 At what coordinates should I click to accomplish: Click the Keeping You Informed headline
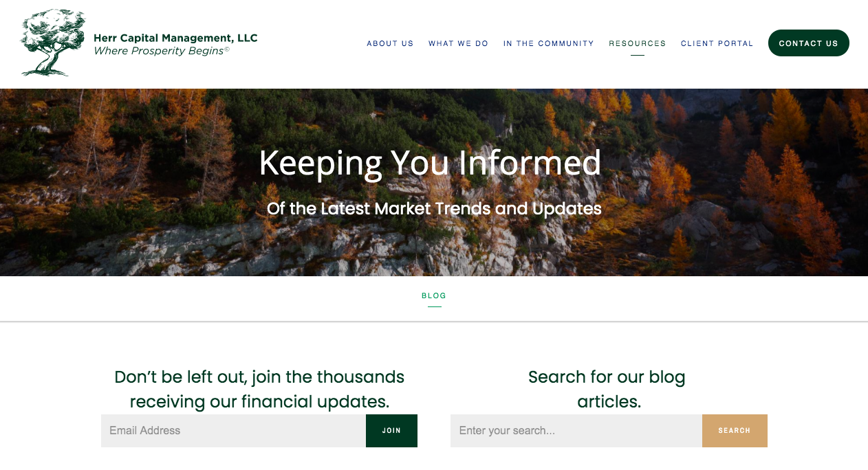click(430, 164)
